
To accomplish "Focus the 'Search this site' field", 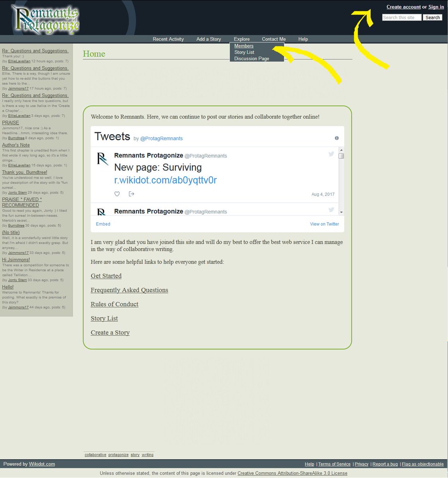I will [x=402, y=18].
